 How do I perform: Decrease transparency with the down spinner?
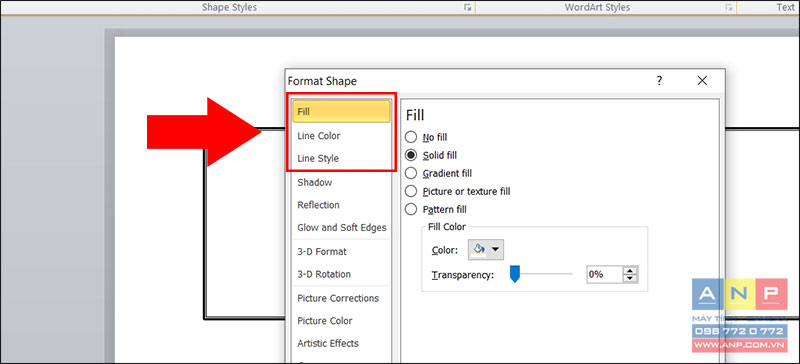click(x=631, y=278)
